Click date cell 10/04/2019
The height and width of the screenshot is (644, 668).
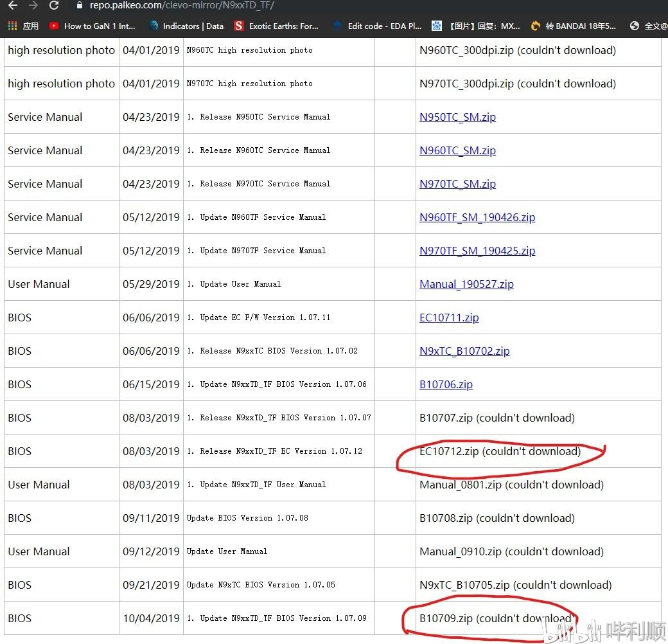(x=151, y=618)
